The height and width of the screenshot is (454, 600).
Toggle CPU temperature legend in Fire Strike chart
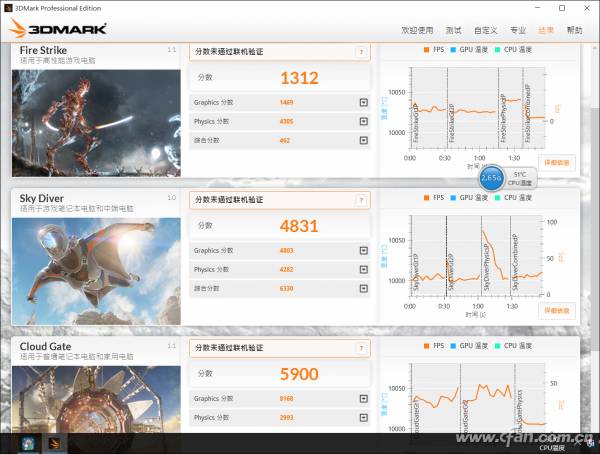coord(514,50)
